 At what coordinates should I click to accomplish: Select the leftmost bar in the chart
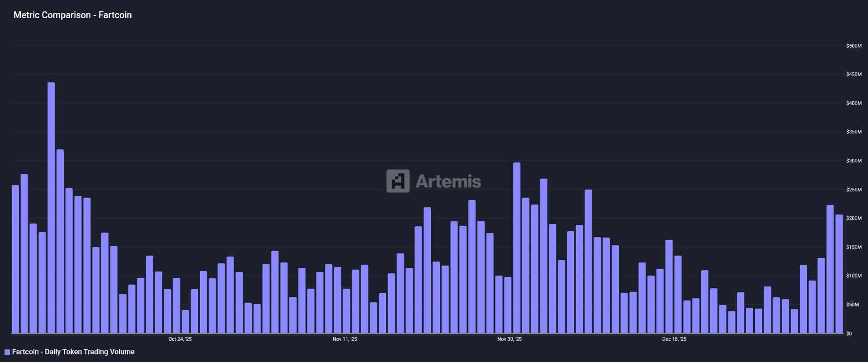15,259
